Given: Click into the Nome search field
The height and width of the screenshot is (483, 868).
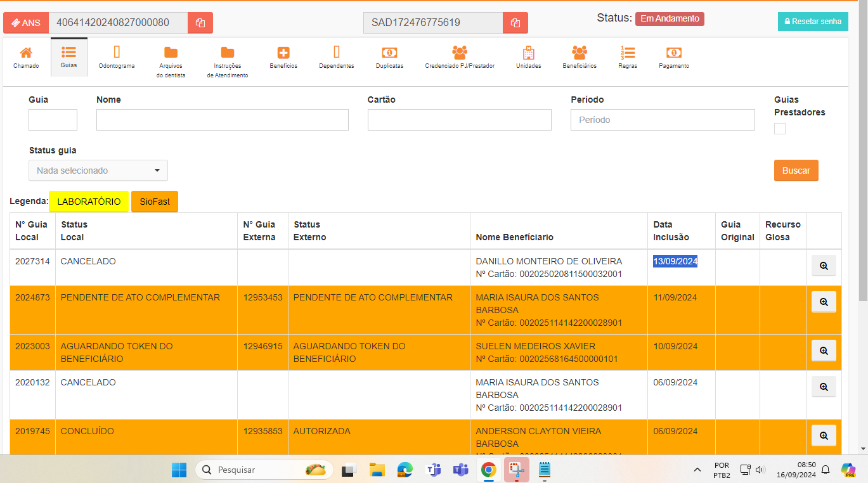Looking at the screenshot, I should [222, 120].
